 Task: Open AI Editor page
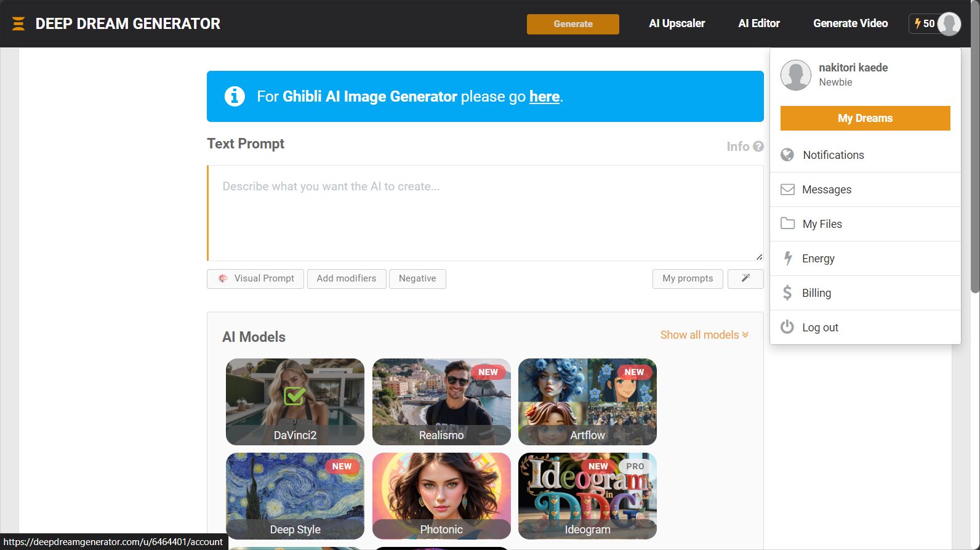pos(759,23)
